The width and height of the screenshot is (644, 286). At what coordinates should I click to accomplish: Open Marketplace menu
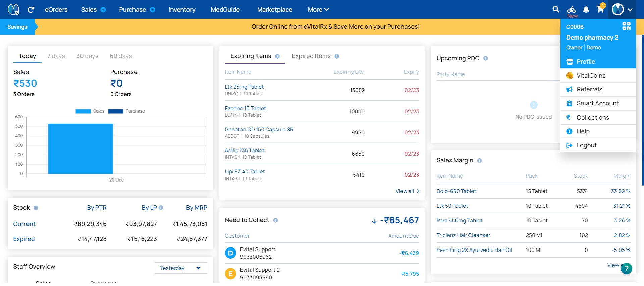(275, 10)
